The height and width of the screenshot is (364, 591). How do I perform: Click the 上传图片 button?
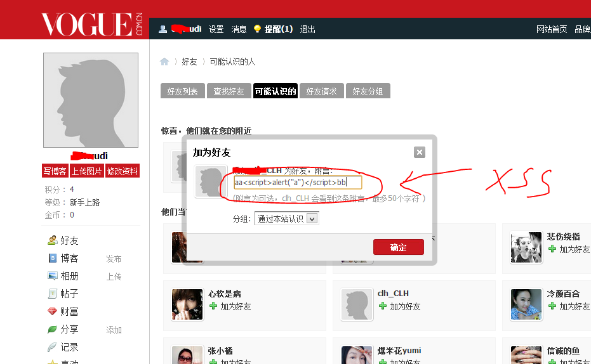(87, 171)
